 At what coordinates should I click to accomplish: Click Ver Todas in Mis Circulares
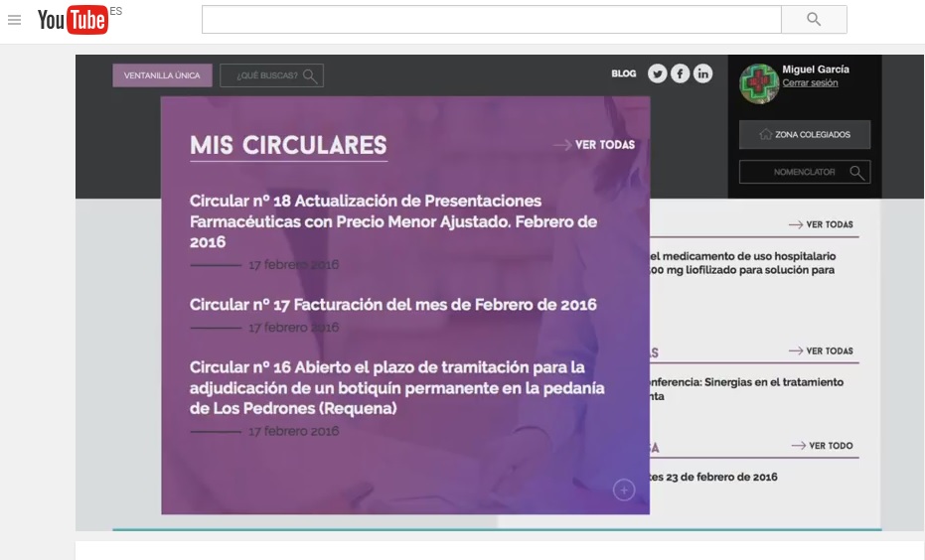pos(595,145)
